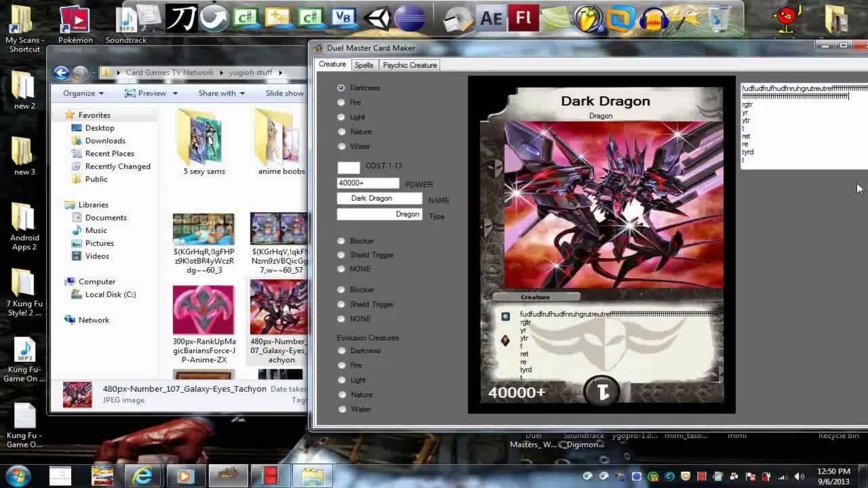This screenshot has height=488, width=868.
Task: Select Evolution Creatures Nature radio
Action: (342, 394)
